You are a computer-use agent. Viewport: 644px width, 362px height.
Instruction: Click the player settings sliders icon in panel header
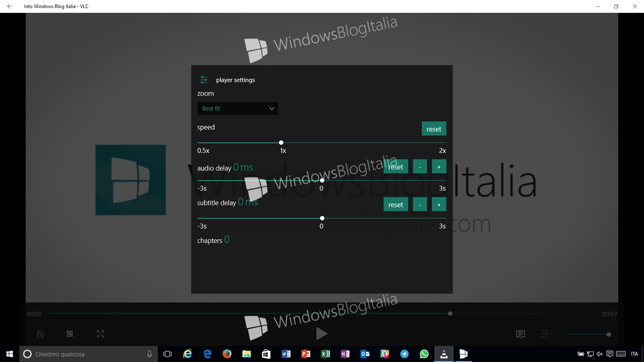[x=204, y=80]
